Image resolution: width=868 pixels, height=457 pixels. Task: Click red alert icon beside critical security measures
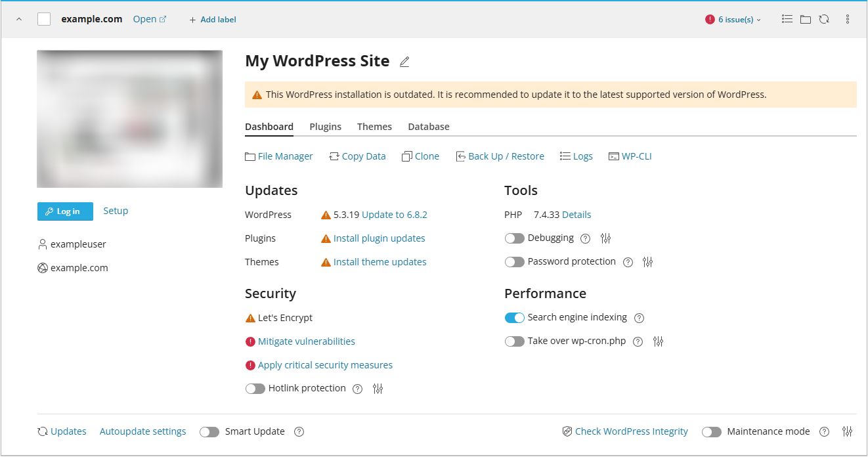coord(250,365)
